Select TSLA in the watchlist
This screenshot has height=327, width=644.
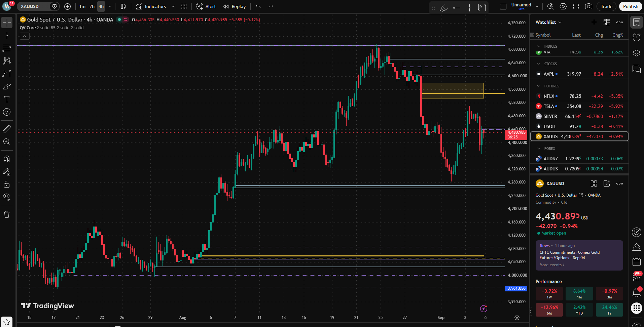pyautogui.click(x=579, y=106)
